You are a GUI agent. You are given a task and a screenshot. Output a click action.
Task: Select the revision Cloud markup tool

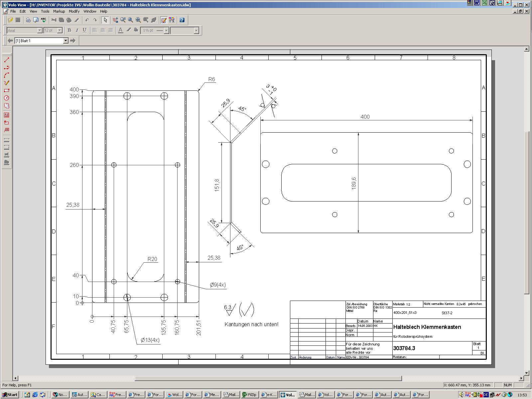click(6, 106)
